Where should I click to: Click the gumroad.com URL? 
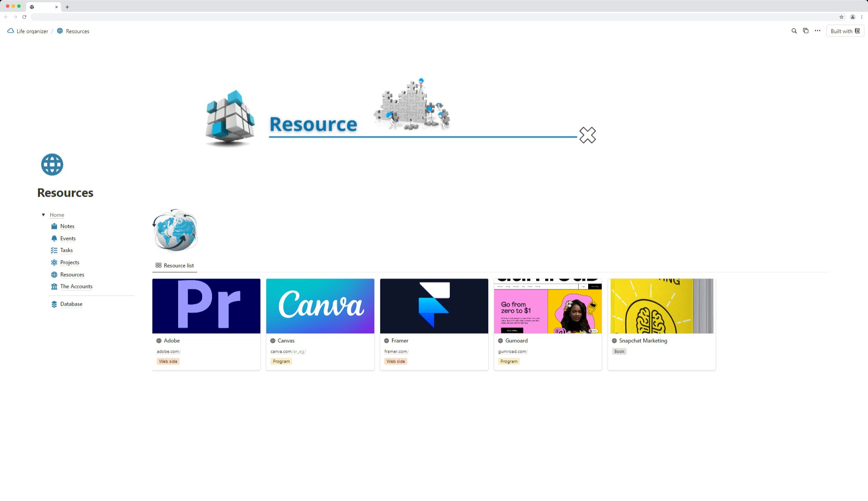click(513, 351)
